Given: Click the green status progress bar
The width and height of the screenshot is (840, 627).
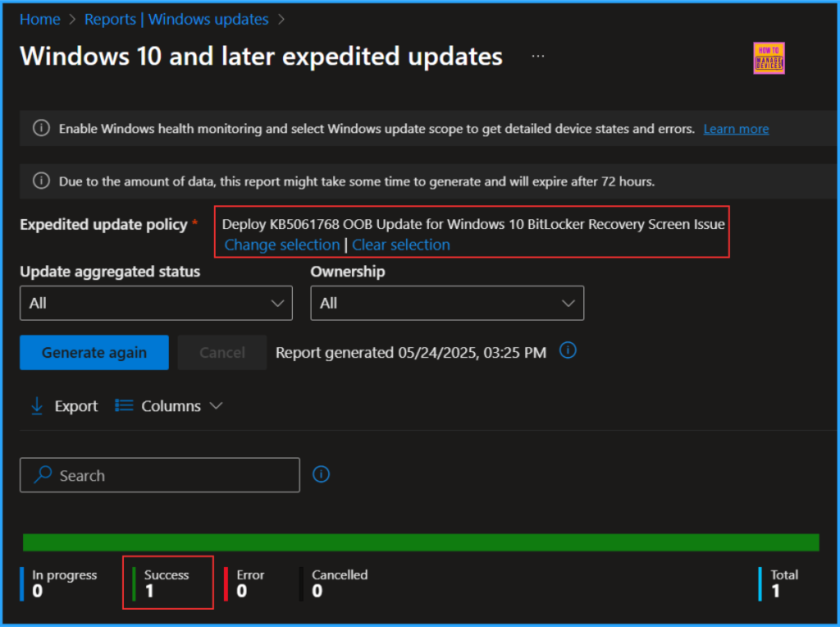Looking at the screenshot, I should tap(421, 542).
